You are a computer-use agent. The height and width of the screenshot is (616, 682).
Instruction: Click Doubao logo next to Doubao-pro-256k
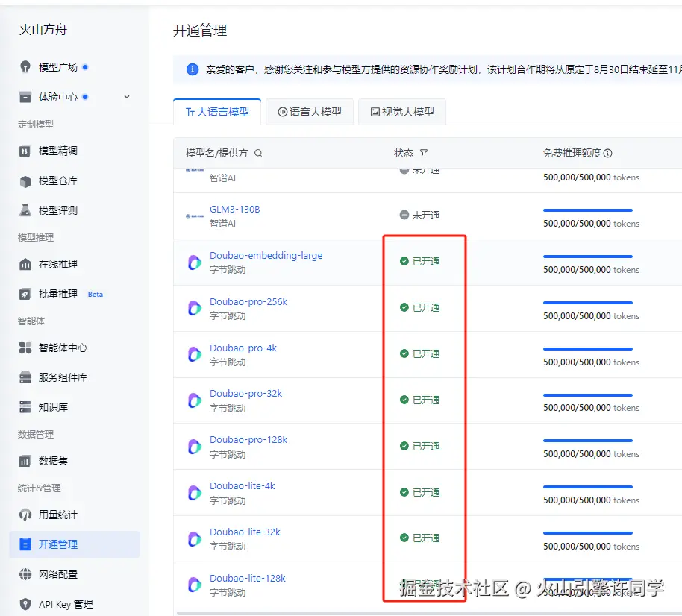(195, 308)
